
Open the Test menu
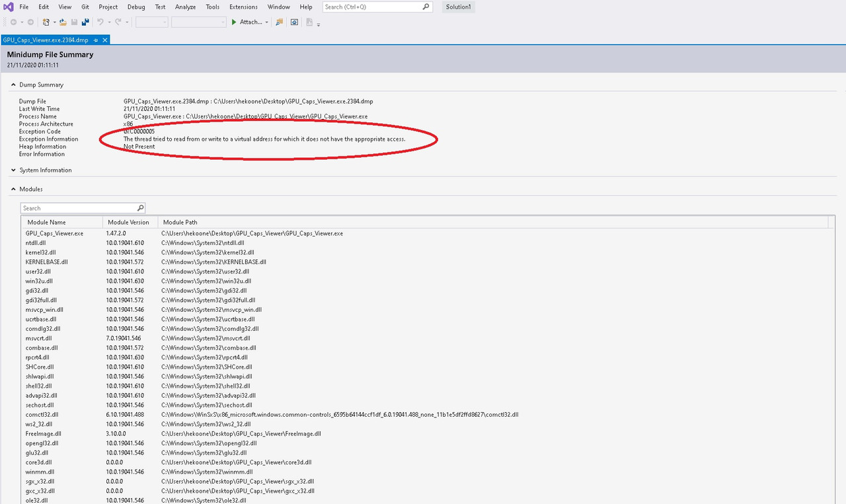point(161,7)
